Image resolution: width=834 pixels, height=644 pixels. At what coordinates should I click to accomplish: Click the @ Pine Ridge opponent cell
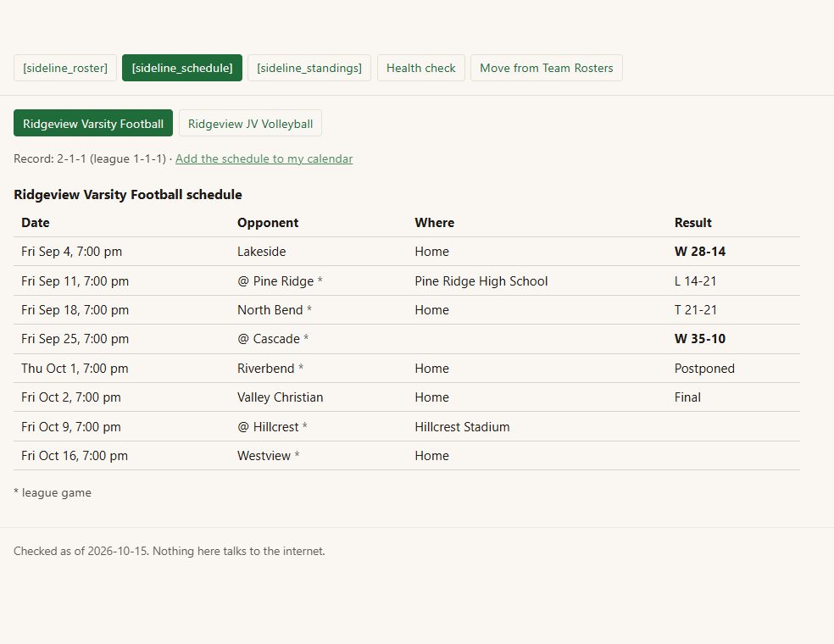coord(280,281)
